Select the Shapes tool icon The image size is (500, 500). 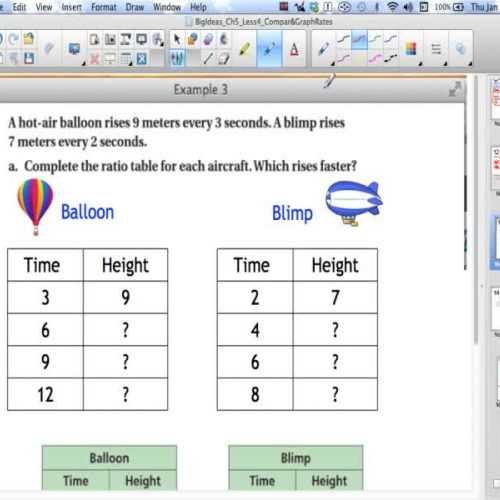pos(192,39)
